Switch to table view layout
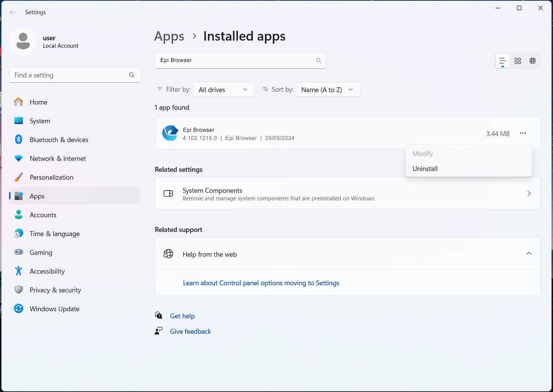 tap(532, 61)
